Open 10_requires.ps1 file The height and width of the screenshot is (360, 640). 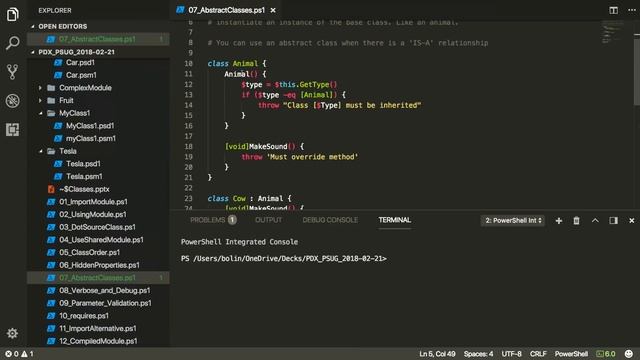point(84,316)
